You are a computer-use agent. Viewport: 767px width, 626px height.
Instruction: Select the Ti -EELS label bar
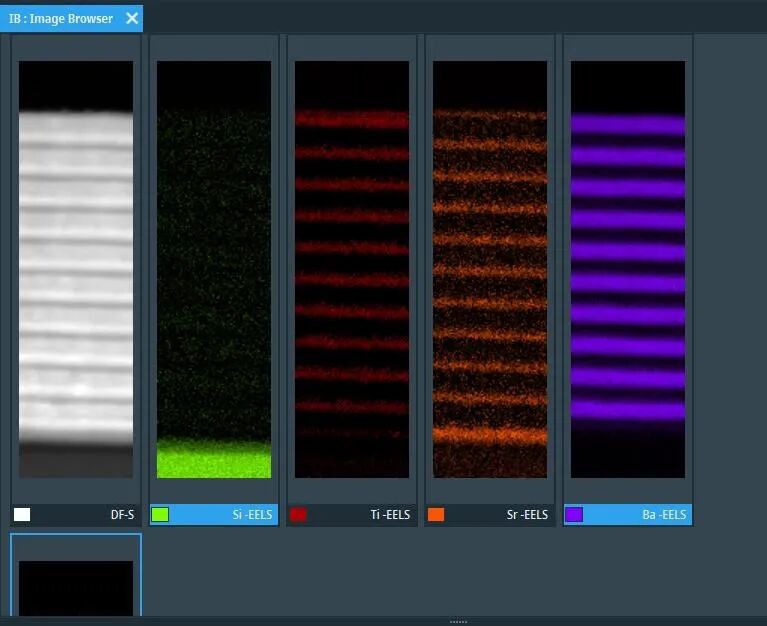point(389,515)
